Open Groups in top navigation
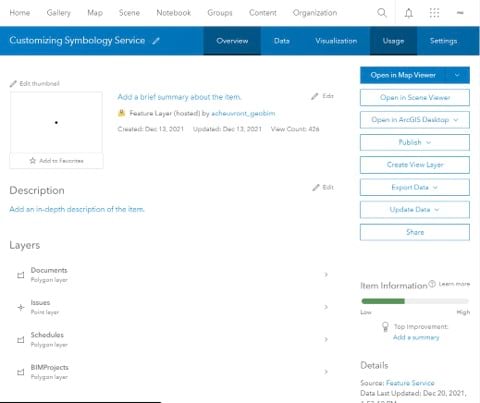The width and height of the screenshot is (480, 403). coord(220,13)
